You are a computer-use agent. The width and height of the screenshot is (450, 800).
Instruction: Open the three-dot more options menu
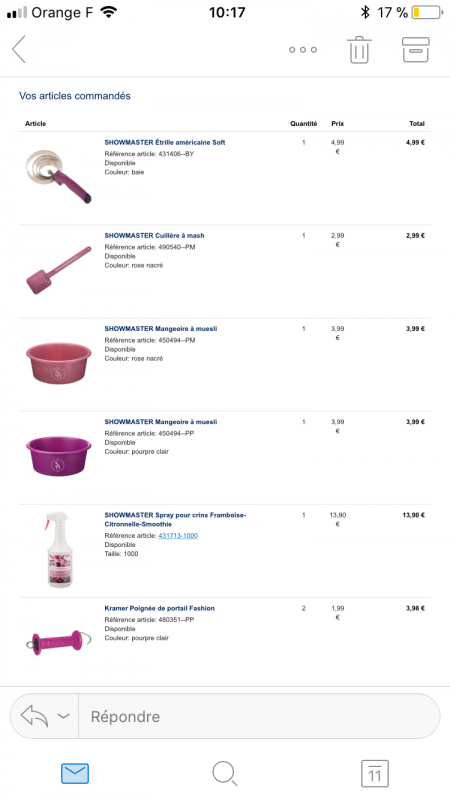tap(303, 49)
